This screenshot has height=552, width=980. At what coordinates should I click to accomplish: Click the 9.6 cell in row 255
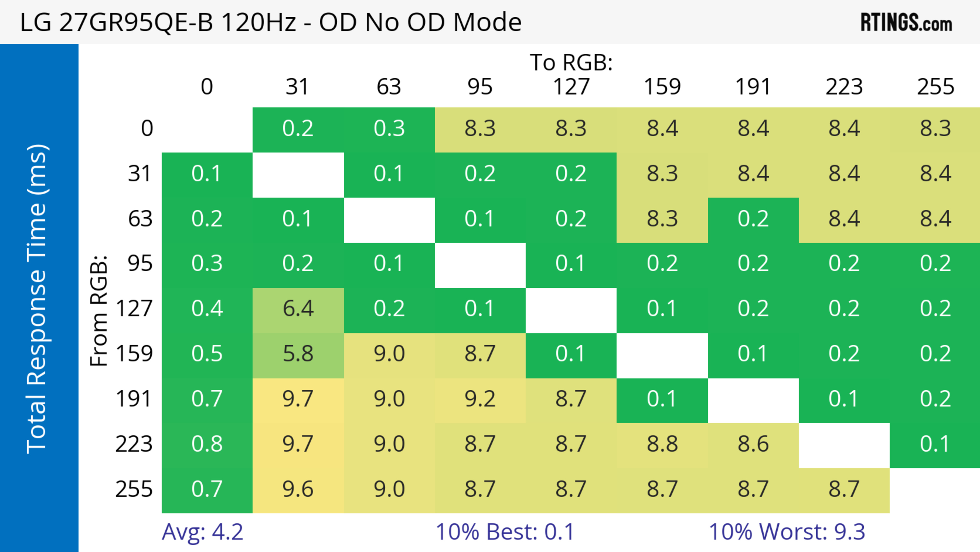coord(298,489)
